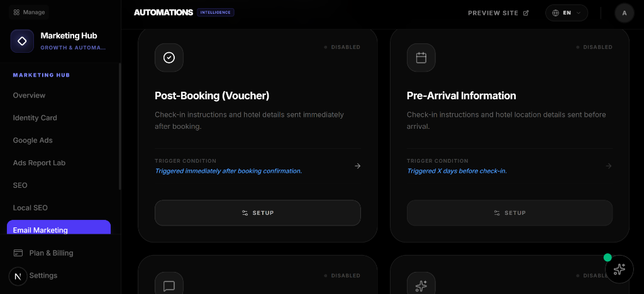
Task: Expand the Post-Booking trigger condition arrow
Action: tap(357, 166)
